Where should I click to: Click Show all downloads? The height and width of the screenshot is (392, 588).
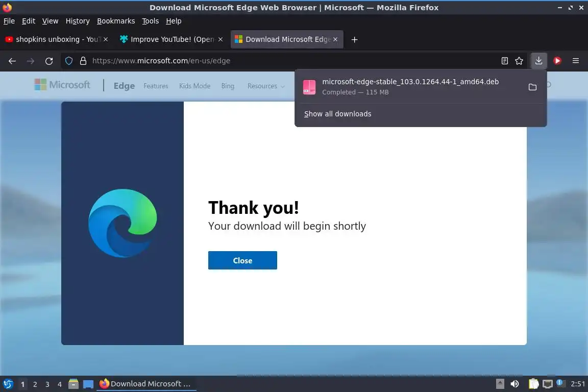(337, 114)
